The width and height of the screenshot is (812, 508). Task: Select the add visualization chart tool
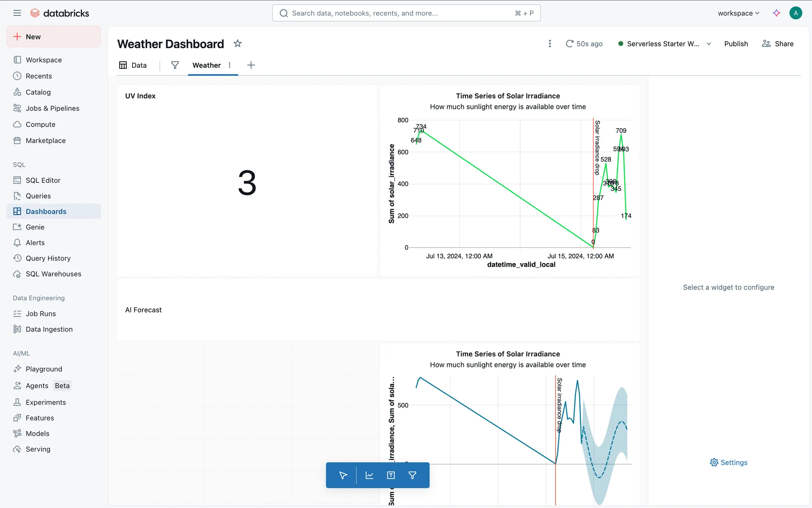(x=369, y=475)
